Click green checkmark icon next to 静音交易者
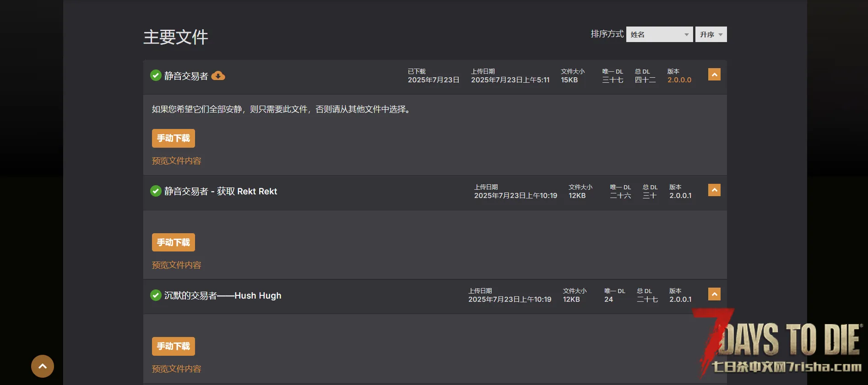The height and width of the screenshot is (385, 868). pos(156,75)
